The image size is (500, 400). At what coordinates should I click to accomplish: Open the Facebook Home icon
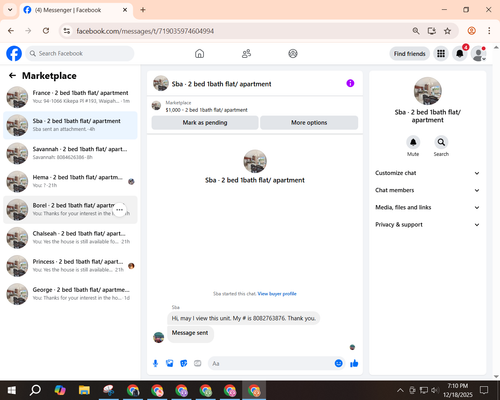(x=199, y=53)
